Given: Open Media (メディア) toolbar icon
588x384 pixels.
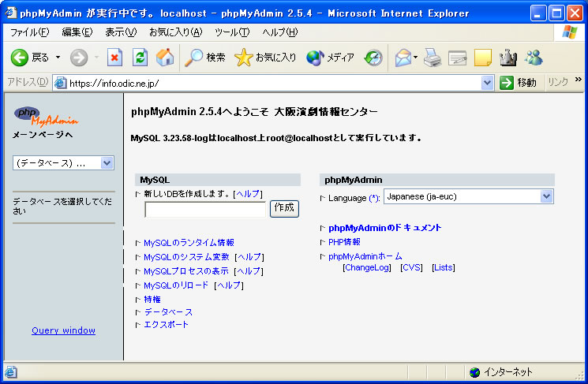Looking at the screenshot, I should [315, 58].
